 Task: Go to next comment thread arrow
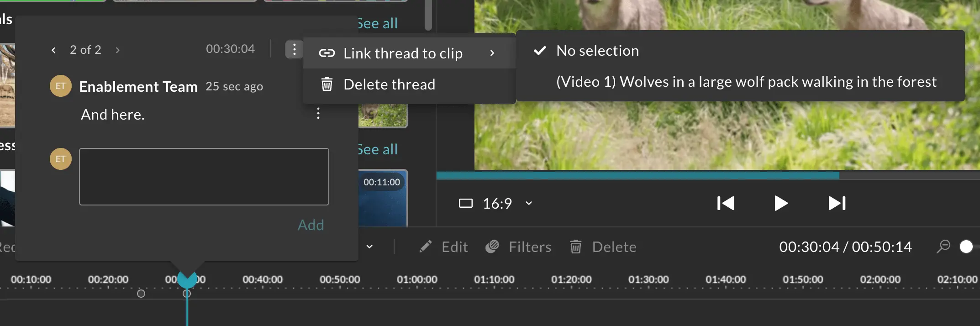[117, 50]
